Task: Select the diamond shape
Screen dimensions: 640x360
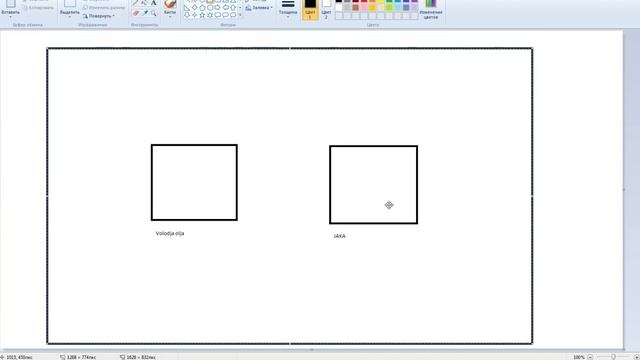Action: 194,7
